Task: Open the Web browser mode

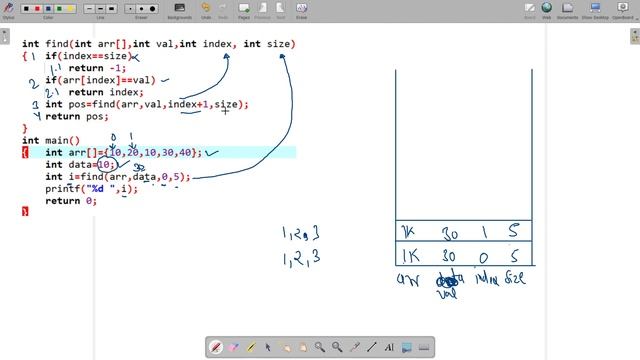Action: point(547,10)
